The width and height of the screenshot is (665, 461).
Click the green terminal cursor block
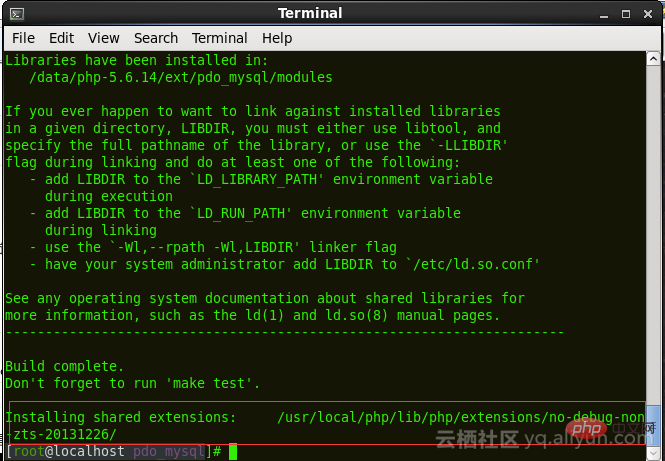233,451
